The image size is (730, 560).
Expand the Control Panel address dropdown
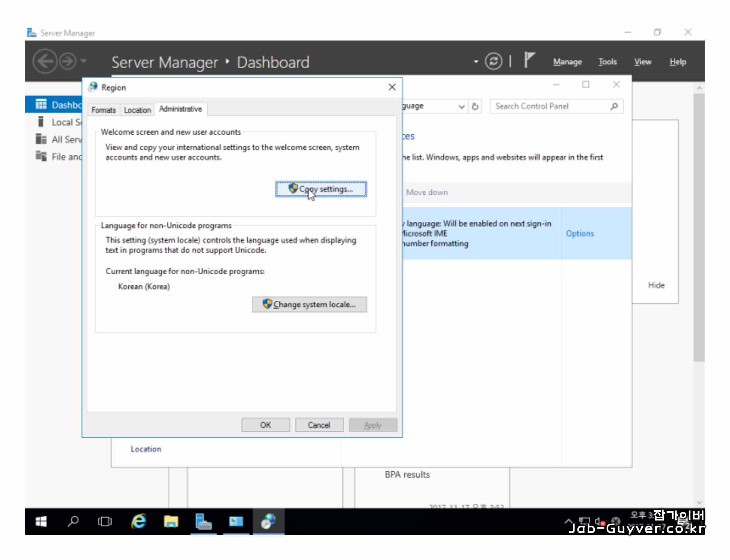click(461, 106)
